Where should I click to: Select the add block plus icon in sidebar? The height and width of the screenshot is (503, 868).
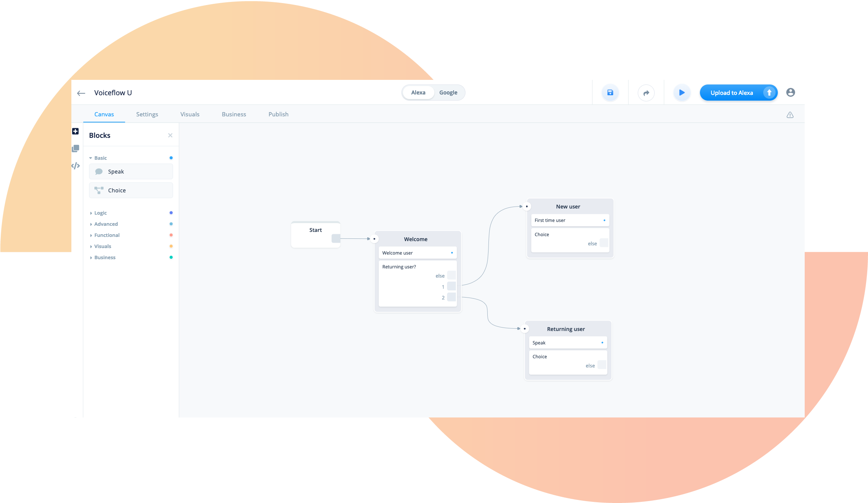[x=75, y=131]
